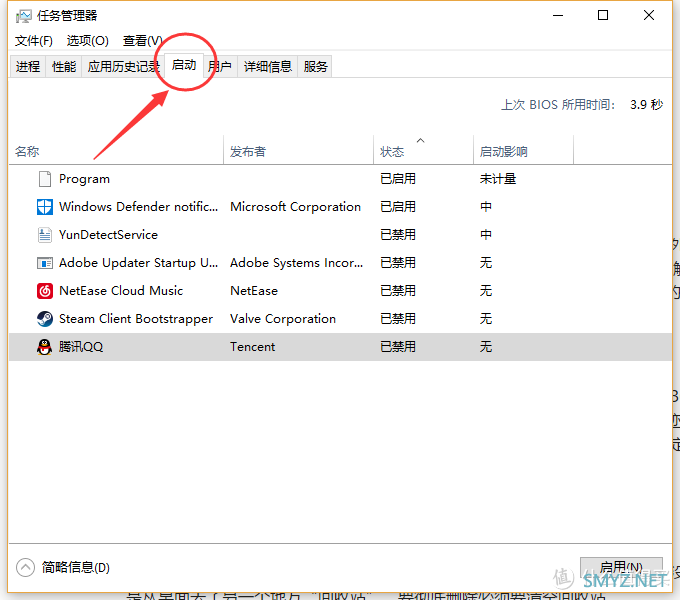Screen dimensions: 680x600
Task: Click the 腾讯QQ penguin icon
Action: click(45, 347)
